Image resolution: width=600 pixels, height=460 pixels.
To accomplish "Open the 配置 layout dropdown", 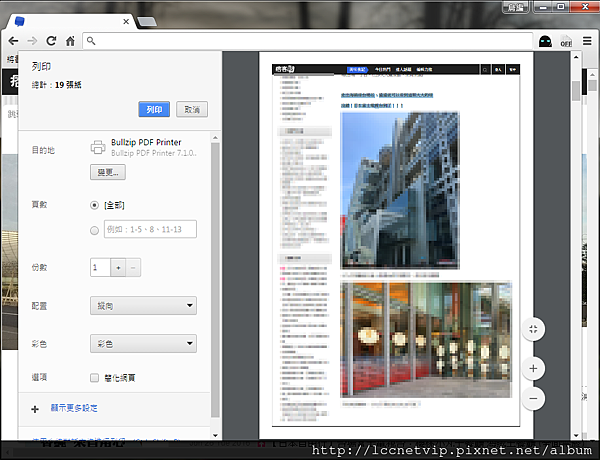I will (142, 306).
